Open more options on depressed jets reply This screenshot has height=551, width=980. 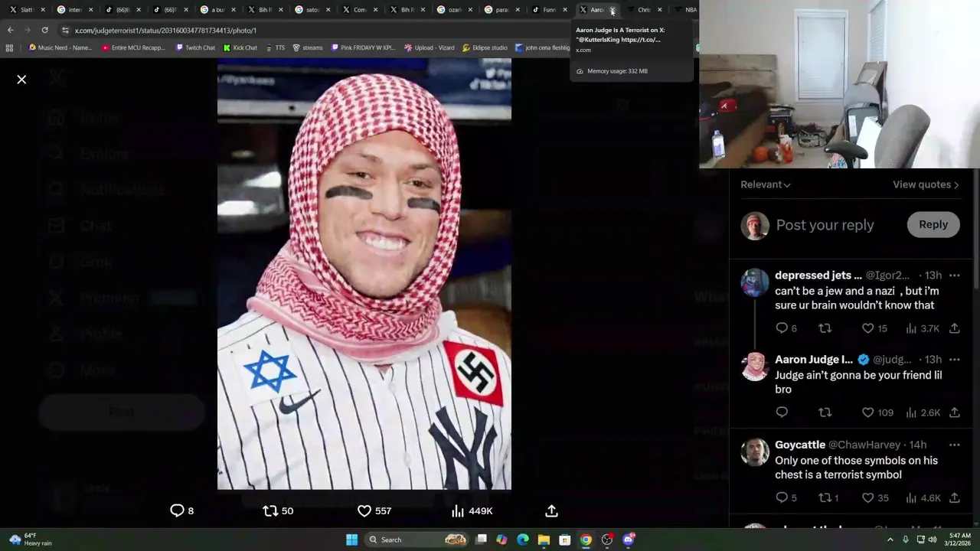pos(954,275)
